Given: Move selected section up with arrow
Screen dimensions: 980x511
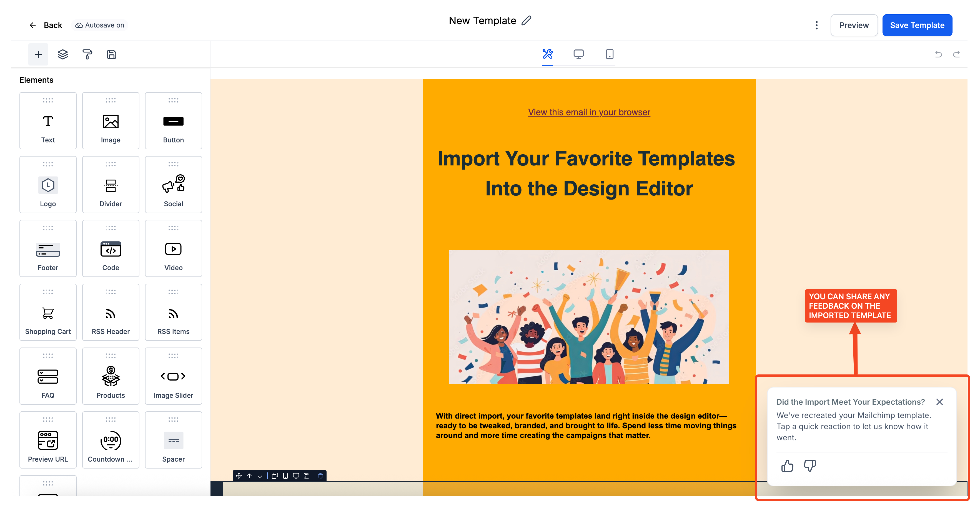Looking at the screenshot, I should (250, 476).
